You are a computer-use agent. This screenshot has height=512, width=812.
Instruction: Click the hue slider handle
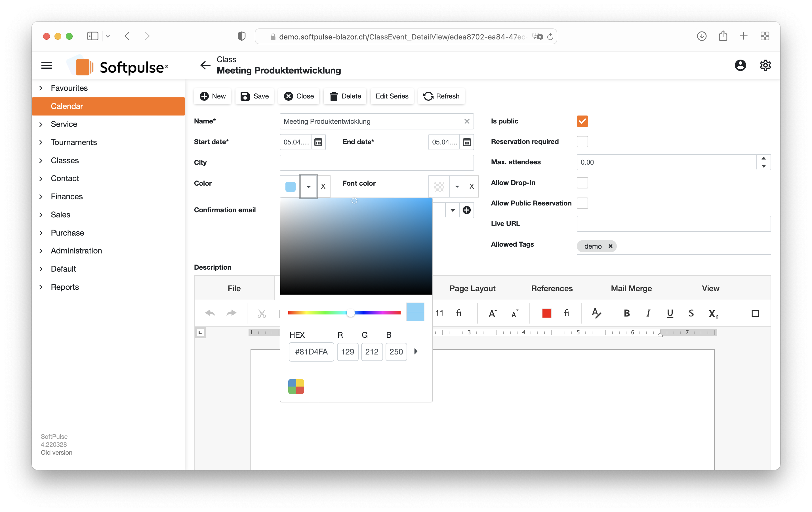pos(350,313)
